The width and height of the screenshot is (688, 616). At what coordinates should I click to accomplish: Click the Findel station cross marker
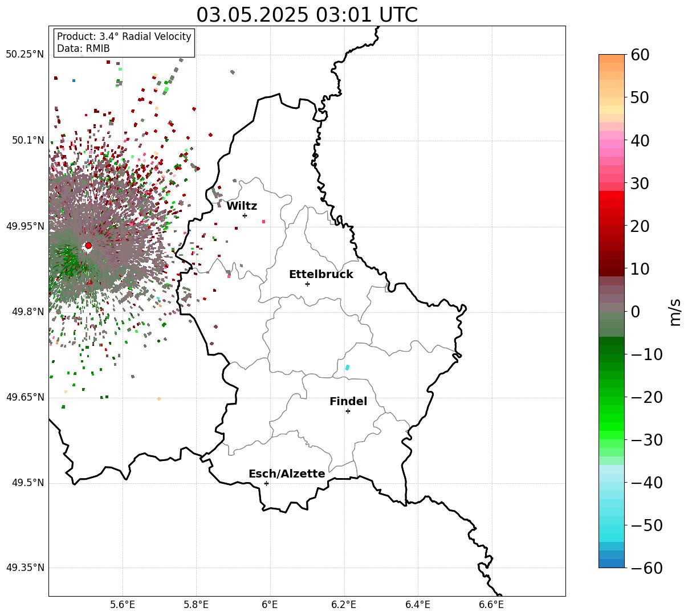[x=348, y=411]
